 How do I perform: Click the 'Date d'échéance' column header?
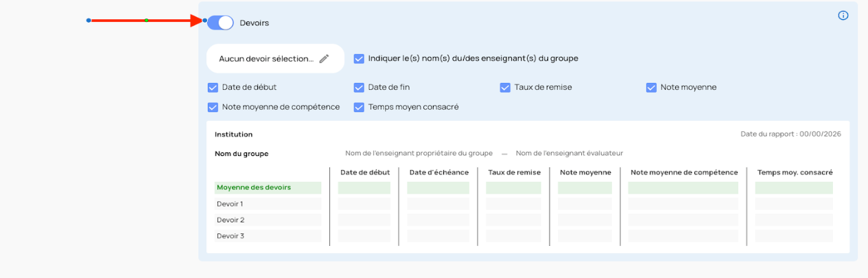[x=438, y=172]
